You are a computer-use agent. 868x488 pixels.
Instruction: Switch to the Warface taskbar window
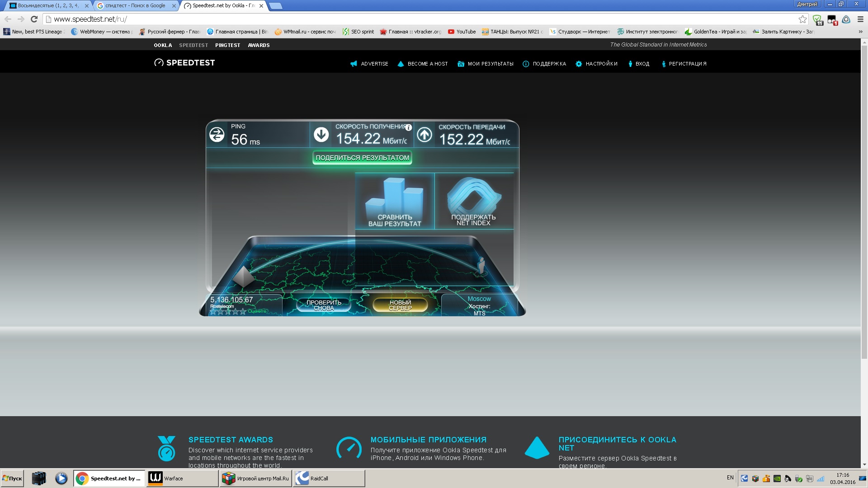pyautogui.click(x=182, y=478)
